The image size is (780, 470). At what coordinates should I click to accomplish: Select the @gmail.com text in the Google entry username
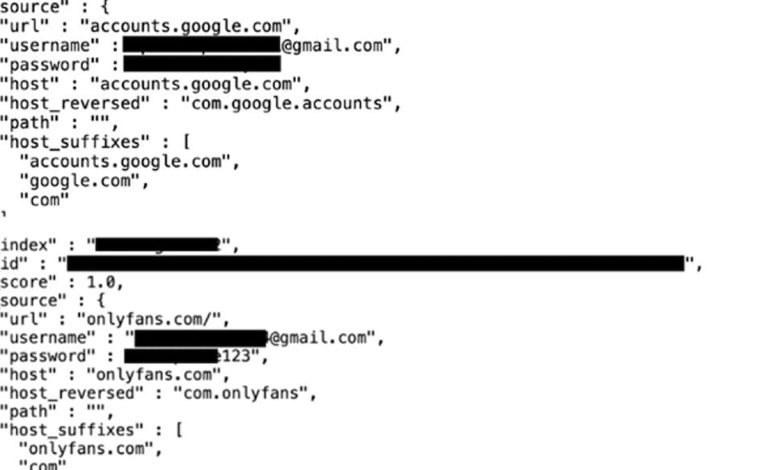click(x=332, y=45)
